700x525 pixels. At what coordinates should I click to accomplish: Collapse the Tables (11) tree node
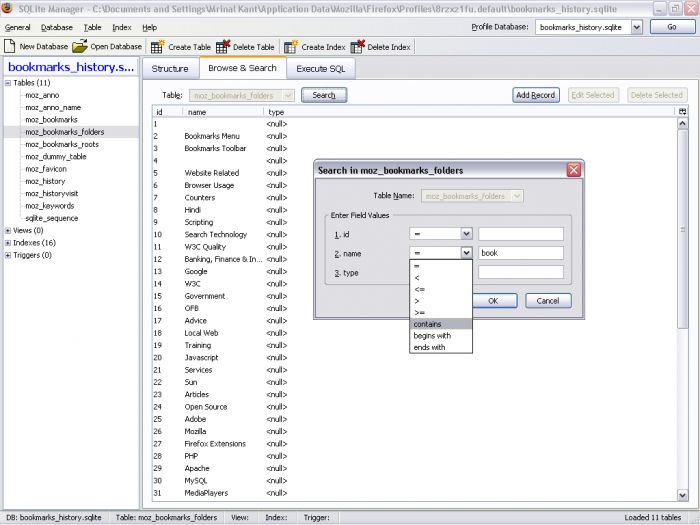click(x=8, y=83)
